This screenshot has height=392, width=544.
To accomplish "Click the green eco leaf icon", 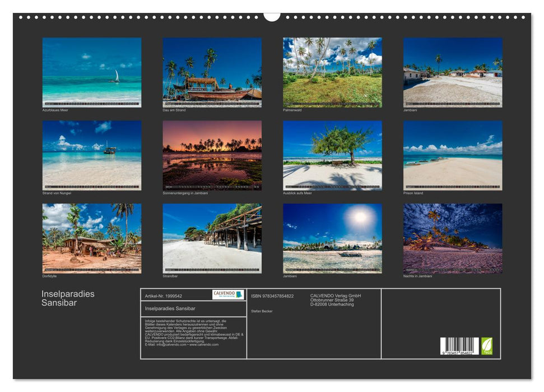I will click(x=487, y=344).
